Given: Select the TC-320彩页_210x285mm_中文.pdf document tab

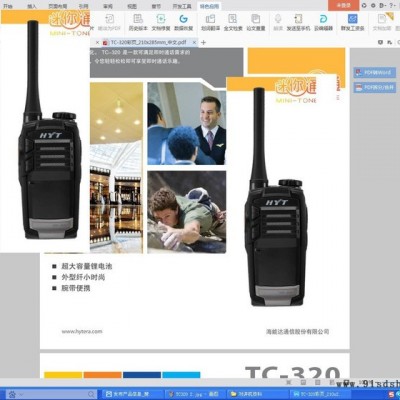Looking at the screenshot, I should pyautogui.click(x=148, y=42).
